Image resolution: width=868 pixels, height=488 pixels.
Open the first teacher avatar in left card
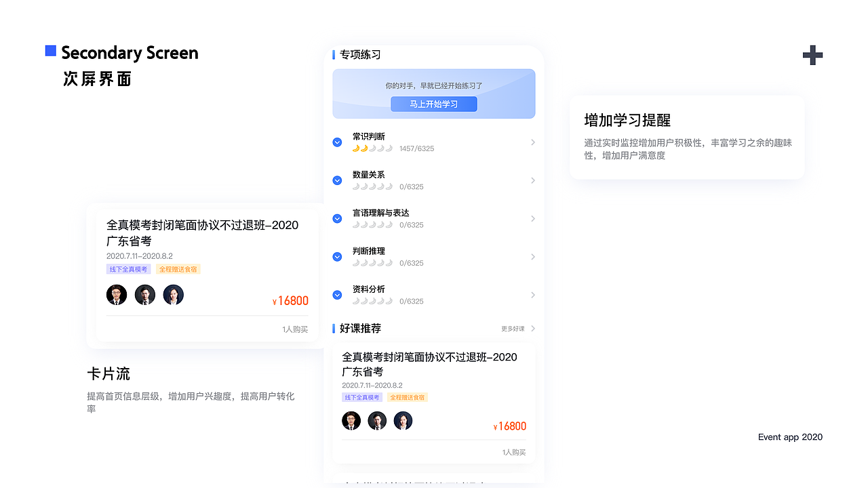tap(117, 295)
